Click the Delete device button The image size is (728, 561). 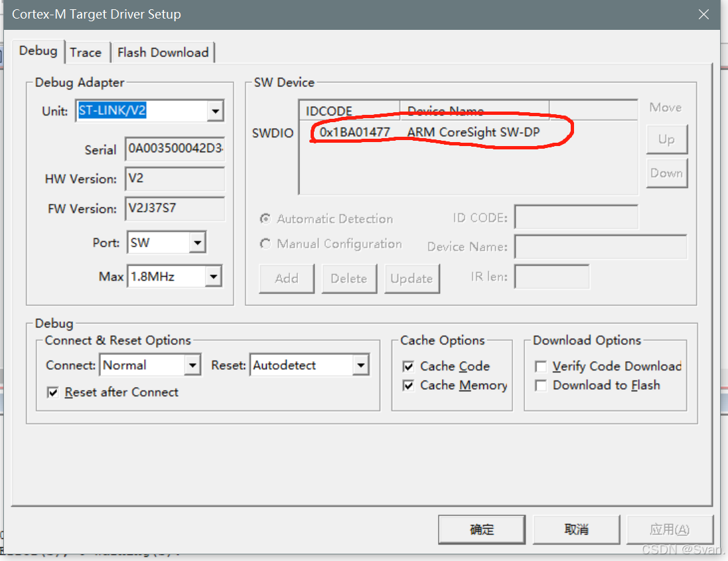(349, 279)
